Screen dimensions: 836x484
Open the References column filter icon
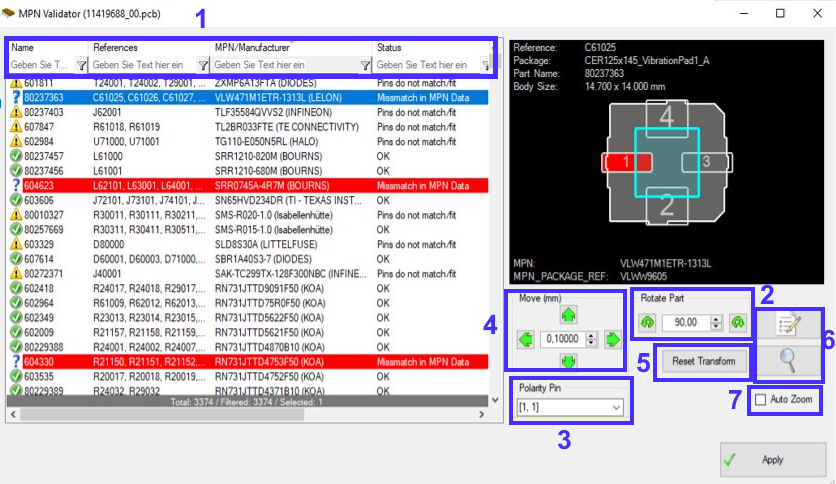203,66
